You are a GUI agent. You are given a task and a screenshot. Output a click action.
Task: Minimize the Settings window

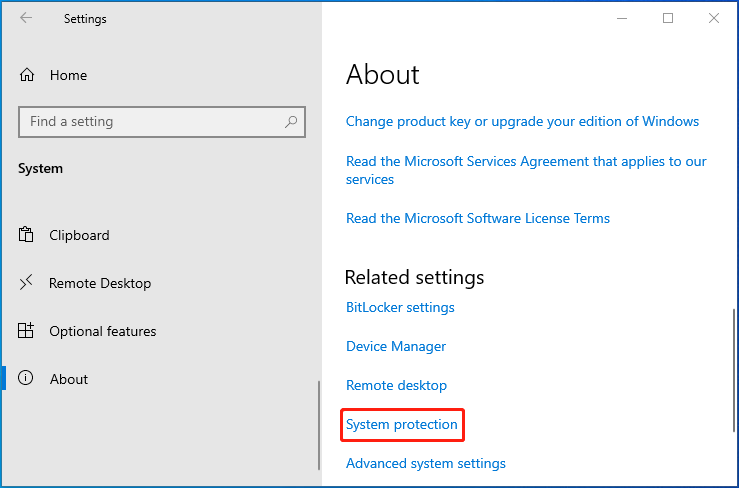pyautogui.click(x=622, y=18)
